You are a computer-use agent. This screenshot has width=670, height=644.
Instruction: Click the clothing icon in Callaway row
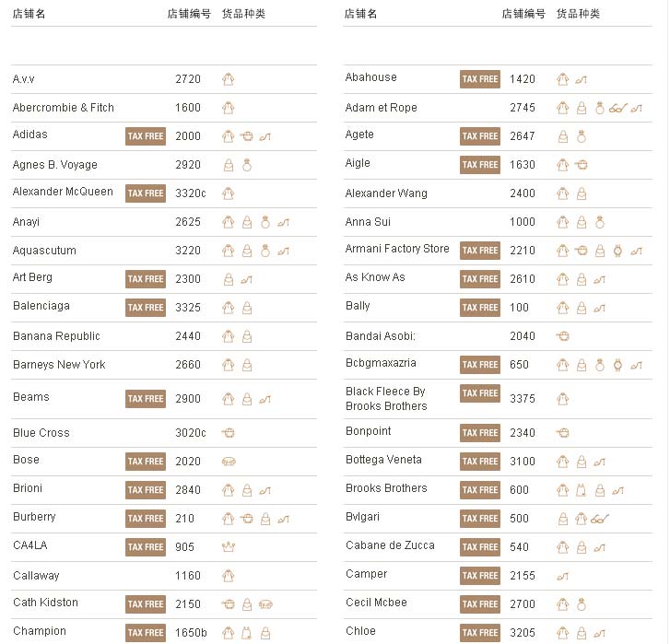(x=229, y=576)
